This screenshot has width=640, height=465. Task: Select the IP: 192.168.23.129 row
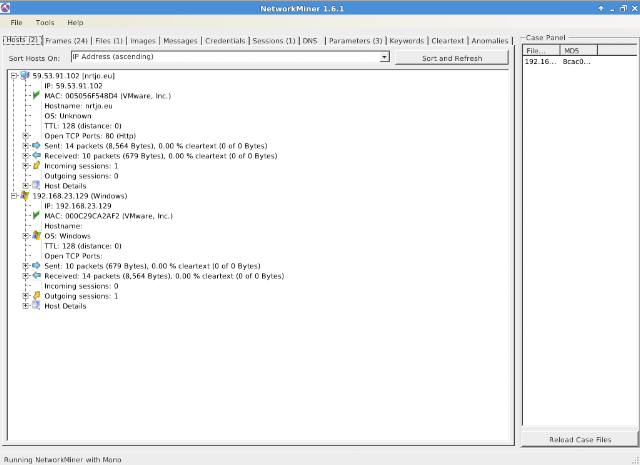(77, 206)
